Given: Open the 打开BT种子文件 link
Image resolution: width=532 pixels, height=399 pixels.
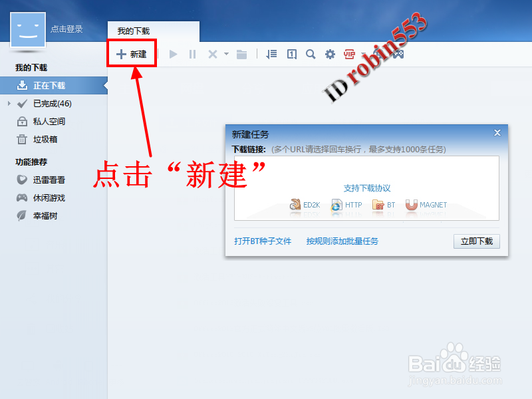Looking at the screenshot, I should tap(263, 241).
